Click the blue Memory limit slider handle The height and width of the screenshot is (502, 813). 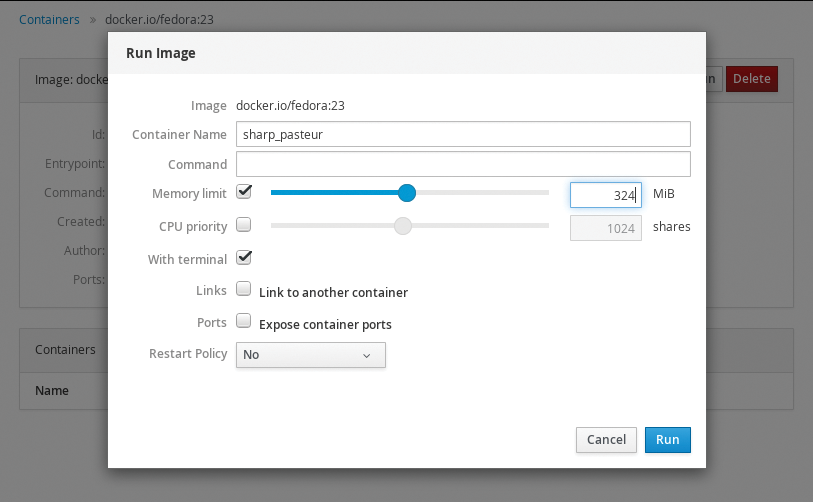coord(406,193)
